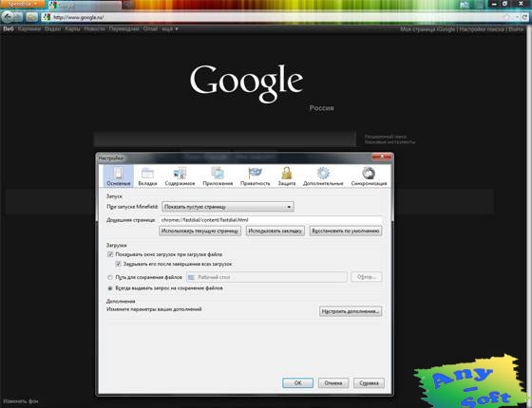Screen dimensions: 532x408
Task: Select the 'Путь для сохранения файлов' radio option
Action: (110, 277)
